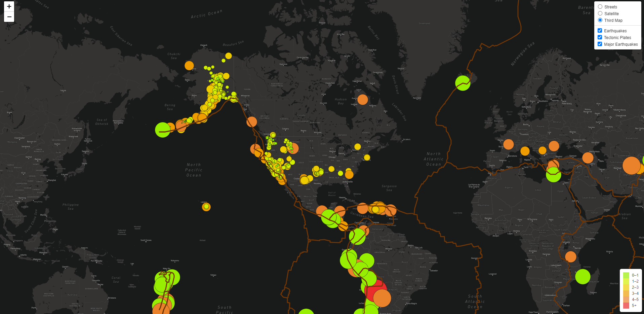This screenshot has width=644, height=314.
Task: Click the Philippine Sea label
Action: point(71,207)
